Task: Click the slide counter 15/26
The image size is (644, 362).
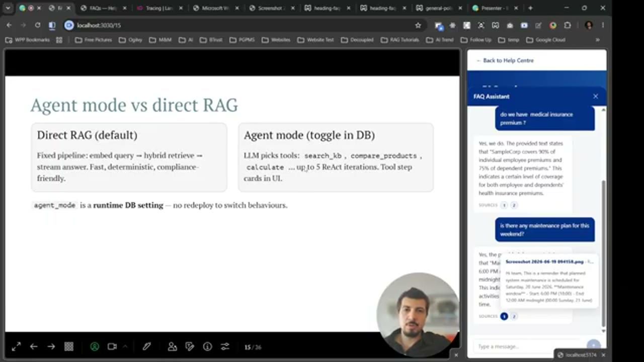Action: pyautogui.click(x=253, y=347)
